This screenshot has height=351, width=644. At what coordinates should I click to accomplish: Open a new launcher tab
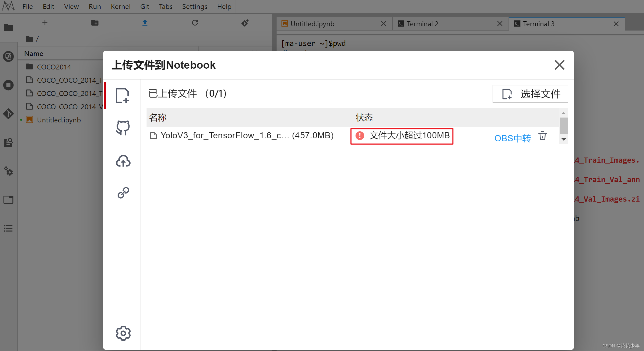(45, 23)
